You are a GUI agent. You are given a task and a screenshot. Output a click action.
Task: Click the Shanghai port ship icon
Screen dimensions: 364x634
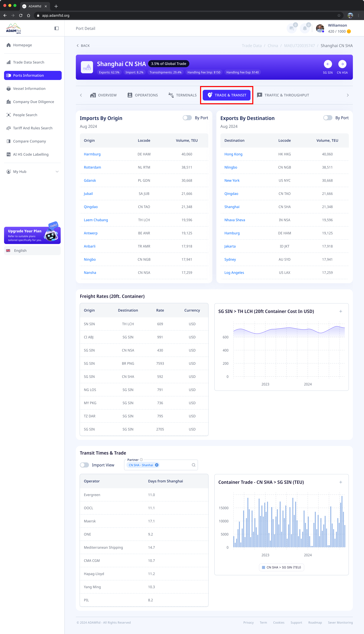[87, 67]
